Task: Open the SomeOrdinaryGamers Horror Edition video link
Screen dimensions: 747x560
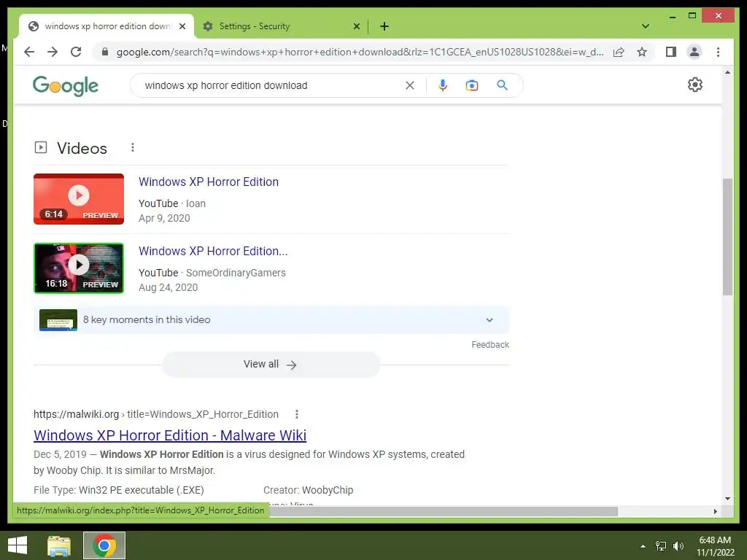Action: tap(213, 251)
